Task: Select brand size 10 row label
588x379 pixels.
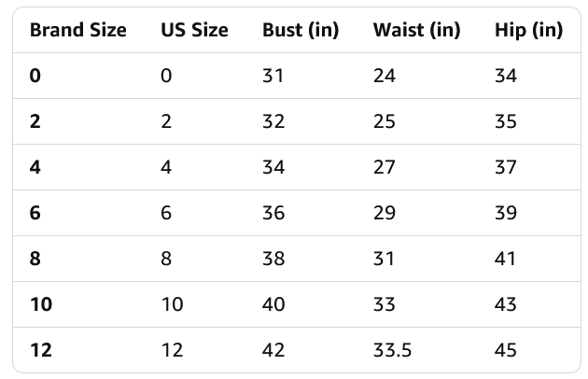Action: [x=41, y=304]
